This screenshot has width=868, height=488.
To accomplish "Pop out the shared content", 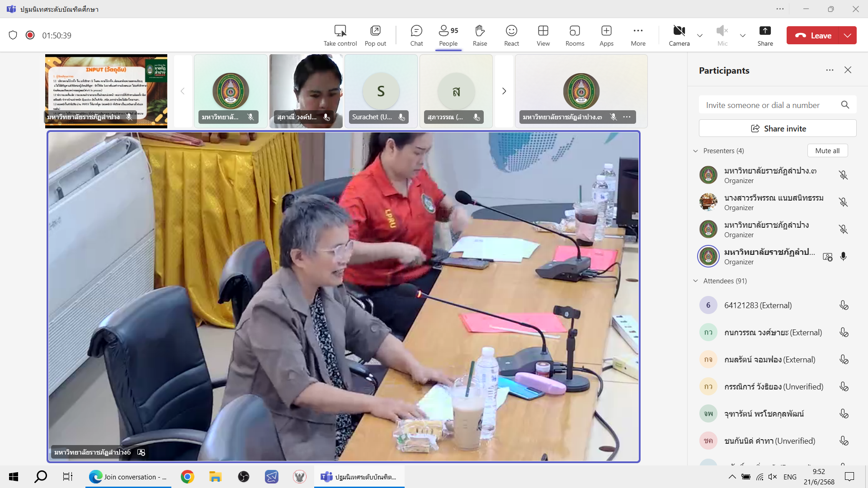I will [x=375, y=35].
